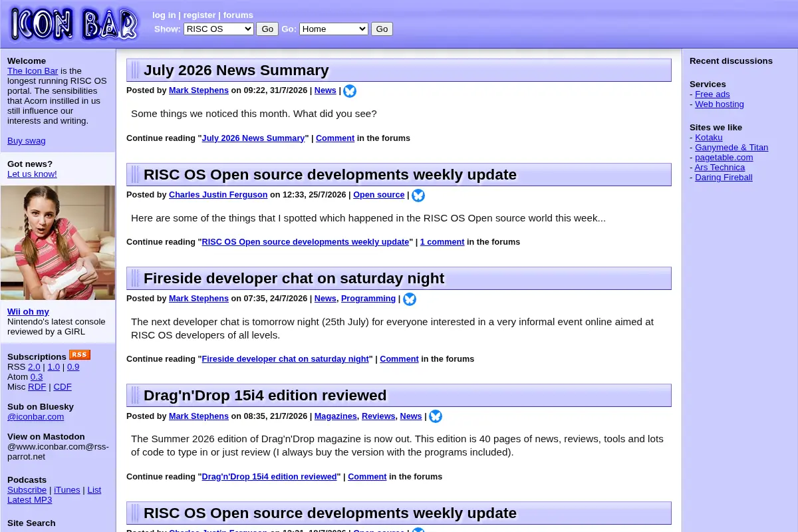798x532 pixels.
Task: Open the Reviews category link
Action: [x=378, y=416]
